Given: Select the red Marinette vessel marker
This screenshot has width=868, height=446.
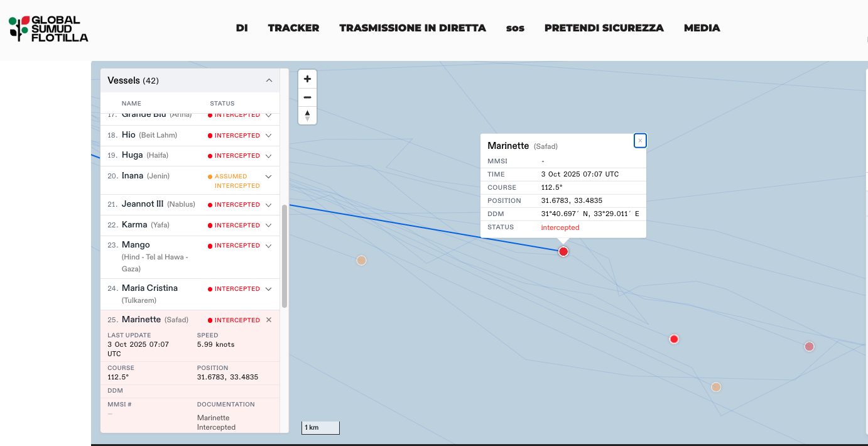Looking at the screenshot, I should tap(563, 252).
